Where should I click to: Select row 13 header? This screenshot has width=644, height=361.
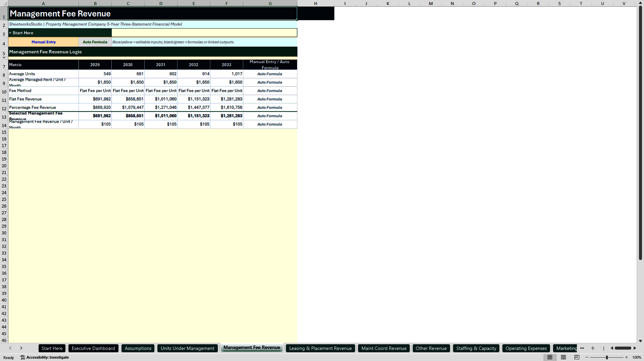coord(4,117)
